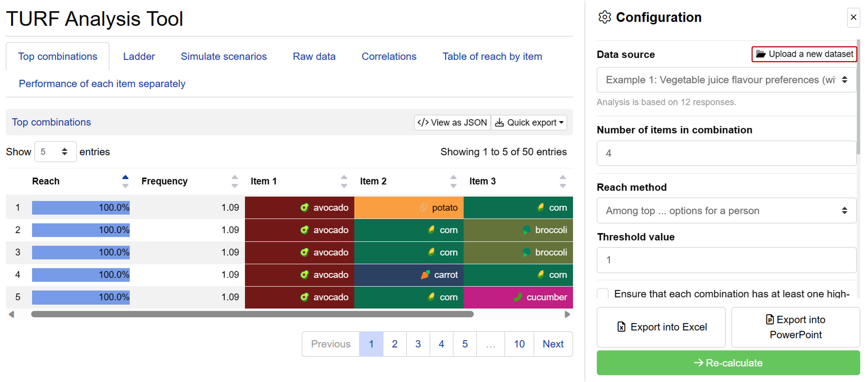Click corn icon in row 1 Item 3
Screen dimensions: 868x382
(x=541, y=207)
